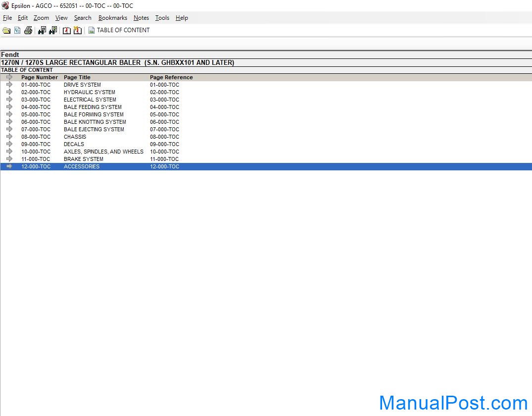Click page number 04-000-TOC
This screenshot has height=416, width=532.
pyautogui.click(x=36, y=107)
